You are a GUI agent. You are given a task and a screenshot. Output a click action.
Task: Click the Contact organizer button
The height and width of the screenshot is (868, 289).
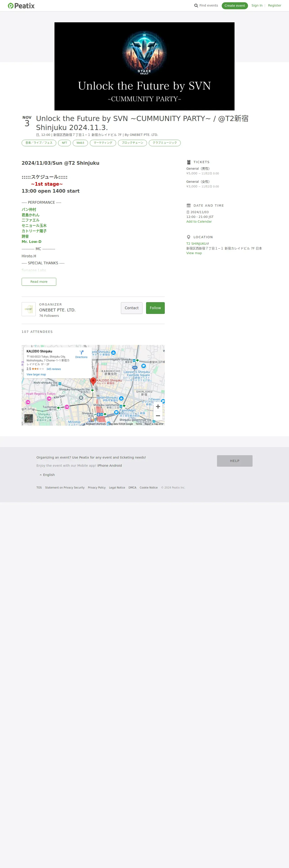[131, 308]
